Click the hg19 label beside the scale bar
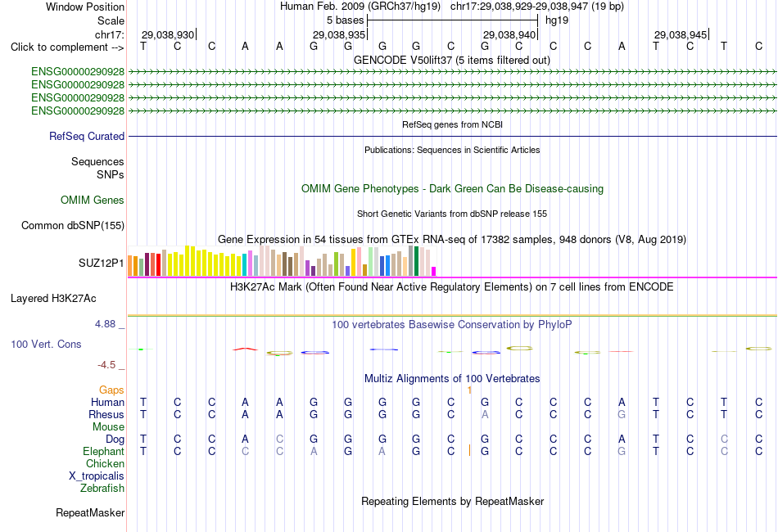Viewport: 778px width, 532px height. [557, 20]
